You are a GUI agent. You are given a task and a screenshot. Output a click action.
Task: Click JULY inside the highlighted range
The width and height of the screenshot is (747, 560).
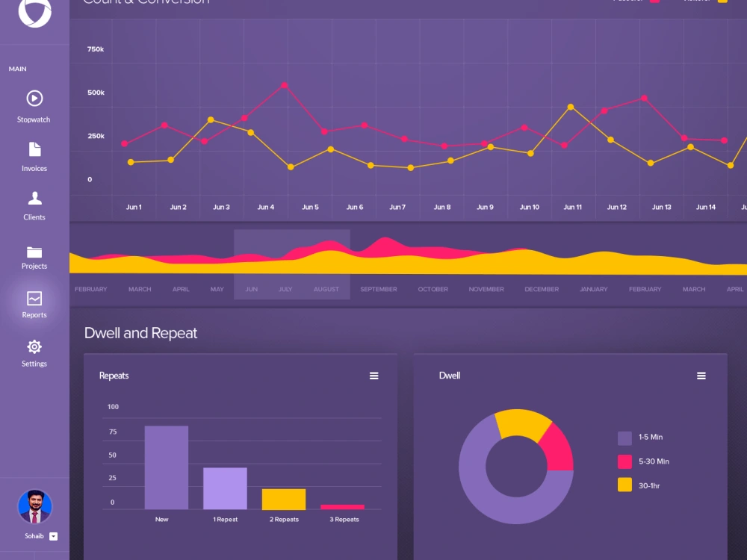point(285,289)
